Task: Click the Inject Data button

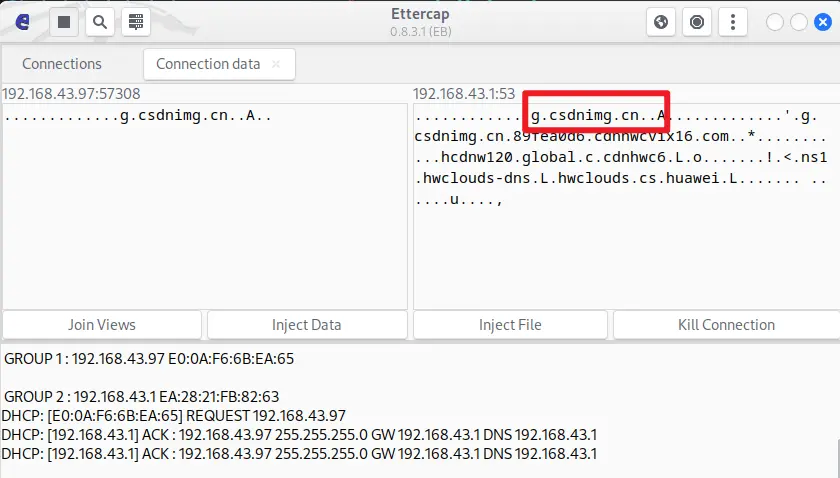Action: (306, 324)
